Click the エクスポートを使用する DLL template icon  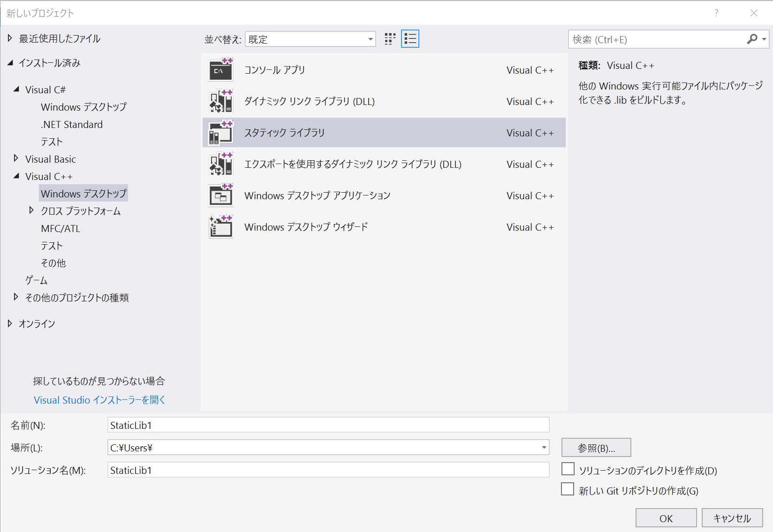pos(220,164)
